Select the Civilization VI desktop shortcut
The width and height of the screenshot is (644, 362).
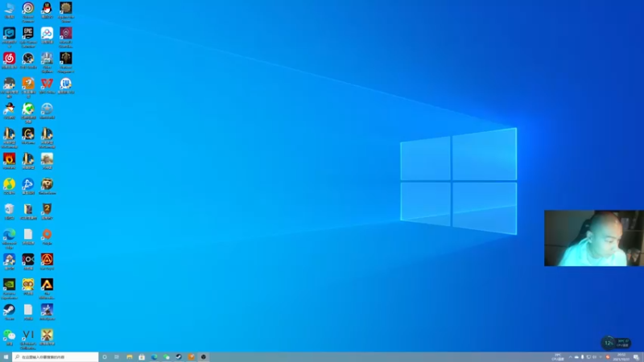(28, 339)
